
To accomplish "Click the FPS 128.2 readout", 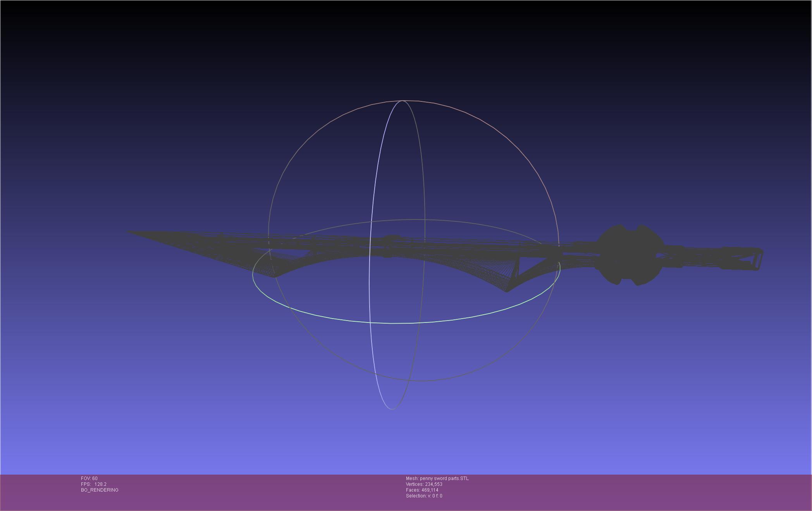I will click(x=93, y=484).
